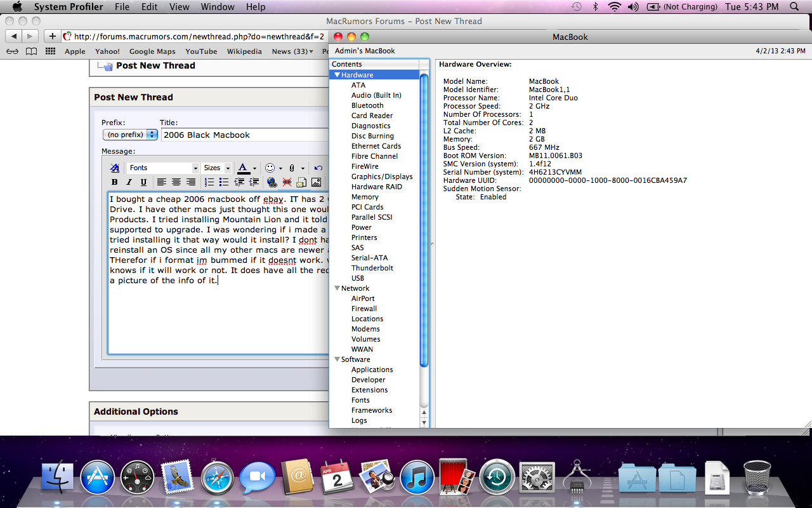The height and width of the screenshot is (508, 812).
Task: Open the View menu
Action: [x=180, y=7]
